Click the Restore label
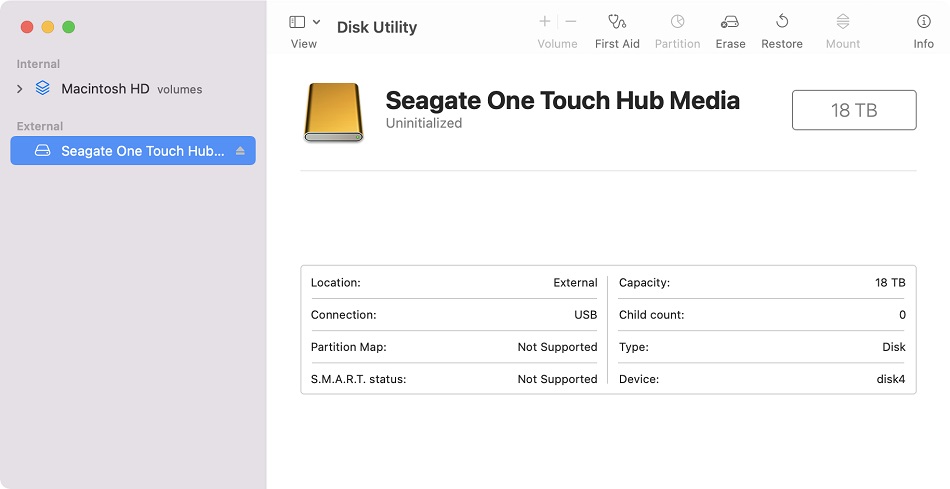 click(782, 44)
